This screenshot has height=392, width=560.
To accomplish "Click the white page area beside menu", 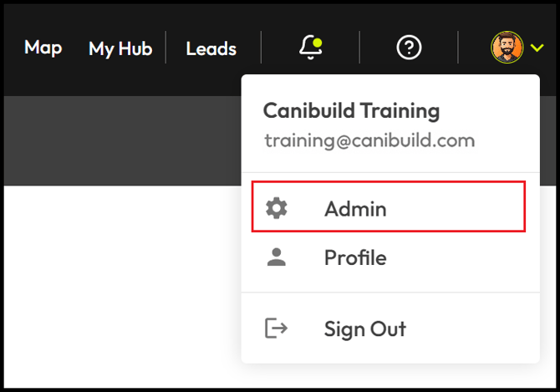I will tap(123, 286).
